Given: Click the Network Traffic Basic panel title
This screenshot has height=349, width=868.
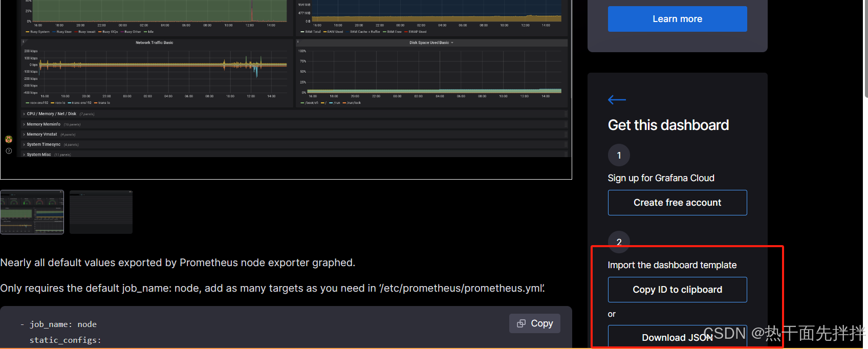Looking at the screenshot, I should click(x=154, y=42).
